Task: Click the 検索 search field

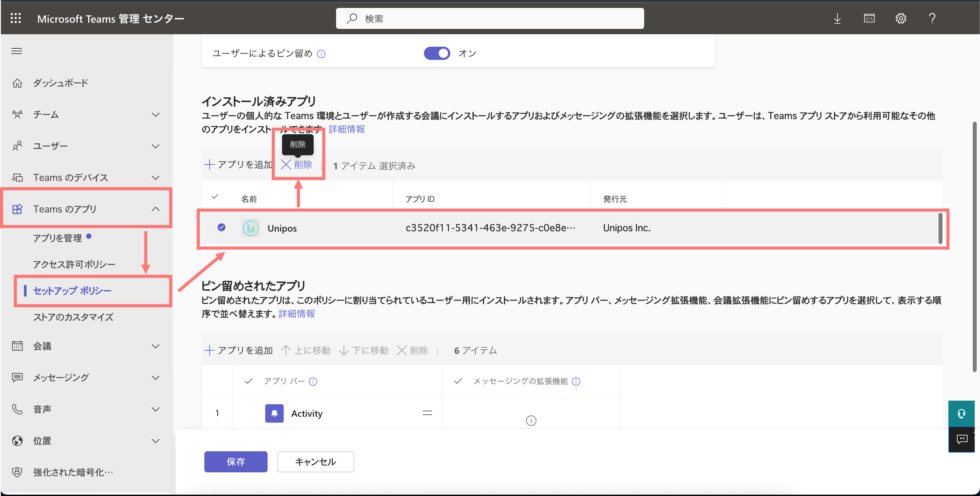Action: click(x=490, y=18)
